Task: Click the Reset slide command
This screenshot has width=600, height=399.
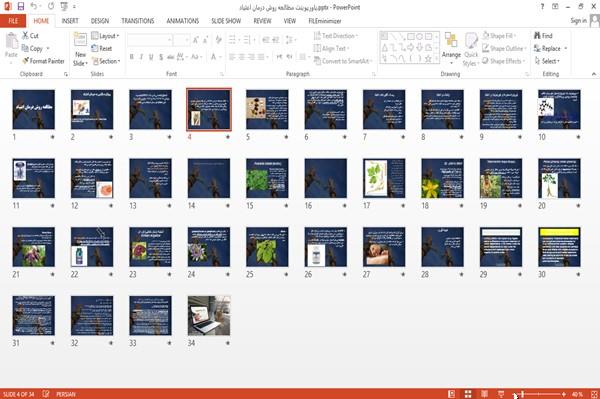Action: 102,48
